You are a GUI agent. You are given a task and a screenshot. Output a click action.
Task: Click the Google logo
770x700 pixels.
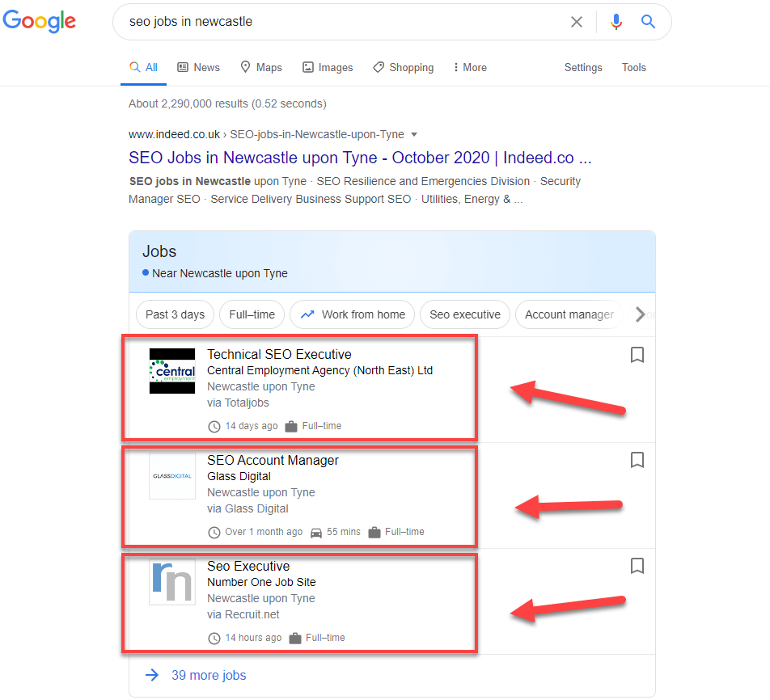pyautogui.click(x=40, y=21)
